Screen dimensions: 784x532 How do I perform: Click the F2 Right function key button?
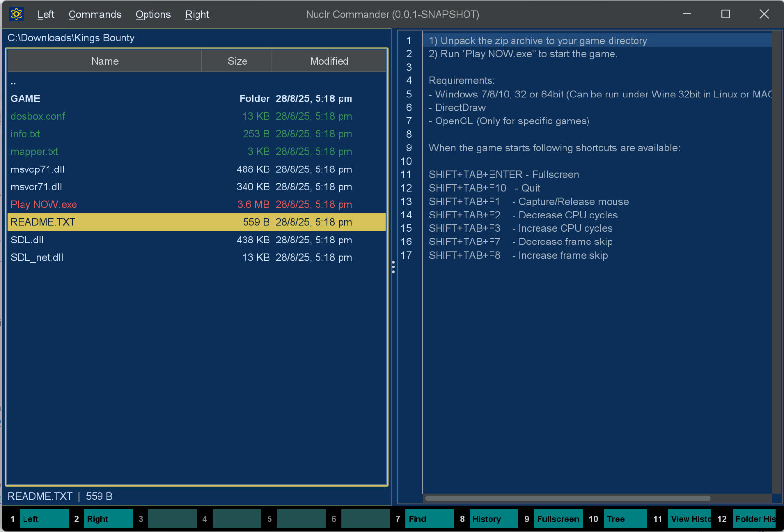pos(108,519)
